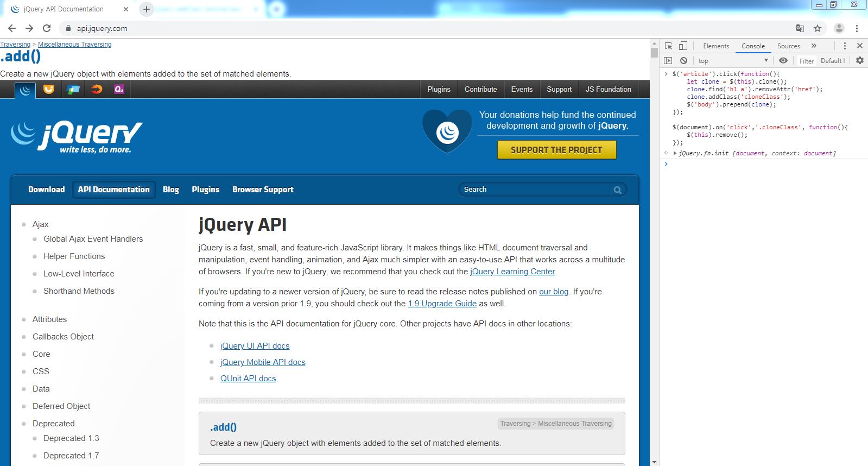This screenshot has height=466, width=868.
Task: Open the Ajax sidebar category
Action: [40, 224]
